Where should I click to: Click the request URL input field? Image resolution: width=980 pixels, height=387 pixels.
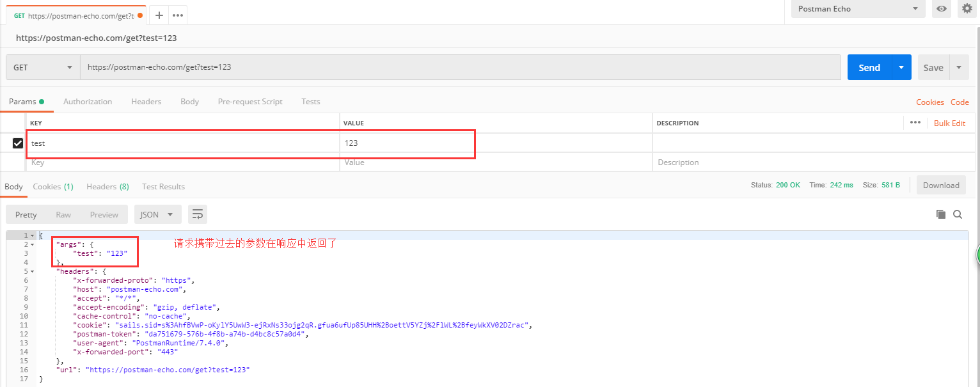[460, 67]
